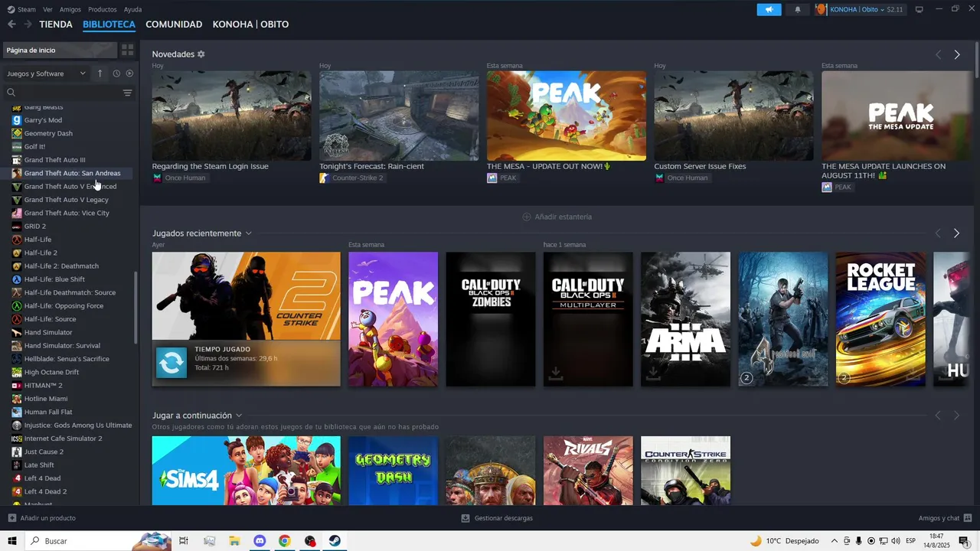Open Marvel Rivals suggestion card
The height and width of the screenshot is (551, 980).
(x=588, y=471)
